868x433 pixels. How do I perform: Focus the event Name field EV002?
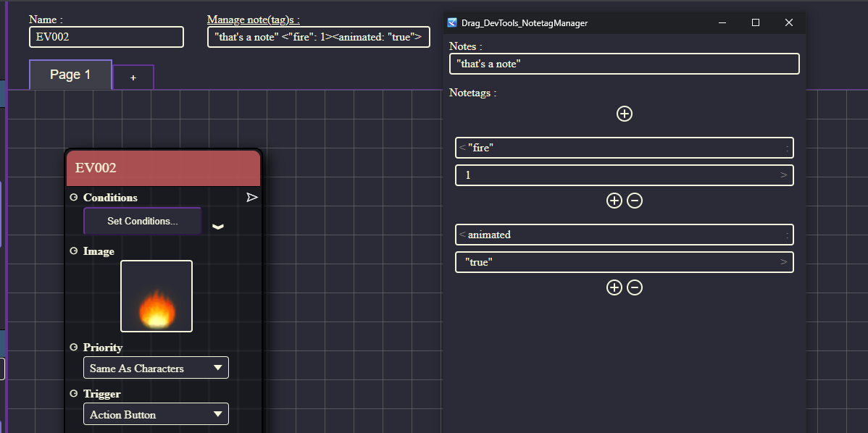107,37
